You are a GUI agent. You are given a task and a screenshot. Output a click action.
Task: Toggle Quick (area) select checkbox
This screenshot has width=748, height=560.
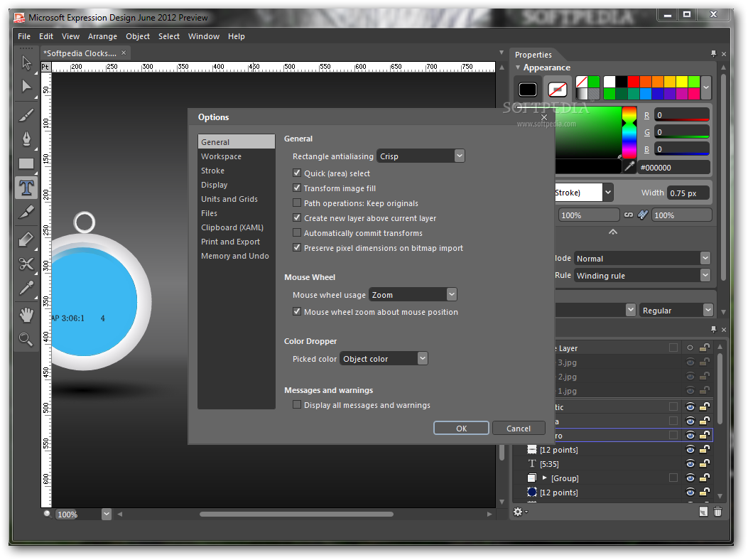pyautogui.click(x=297, y=173)
